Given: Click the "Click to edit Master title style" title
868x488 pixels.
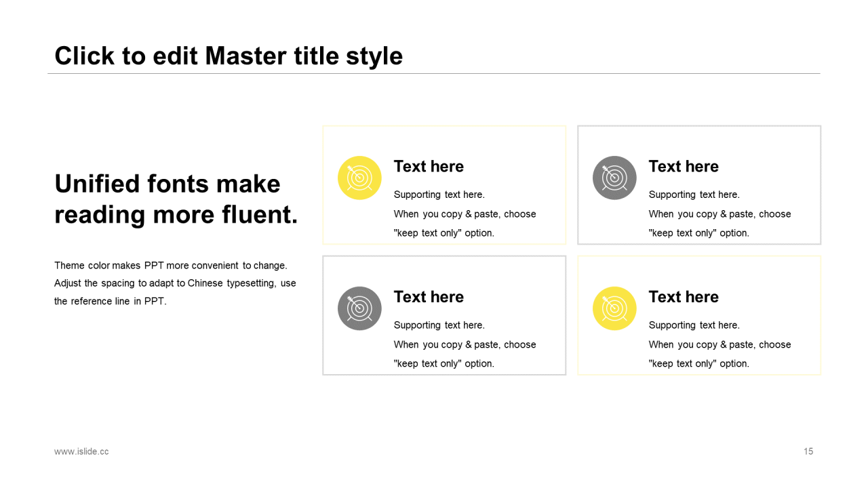Looking at the screenshot, I should 229,56.
